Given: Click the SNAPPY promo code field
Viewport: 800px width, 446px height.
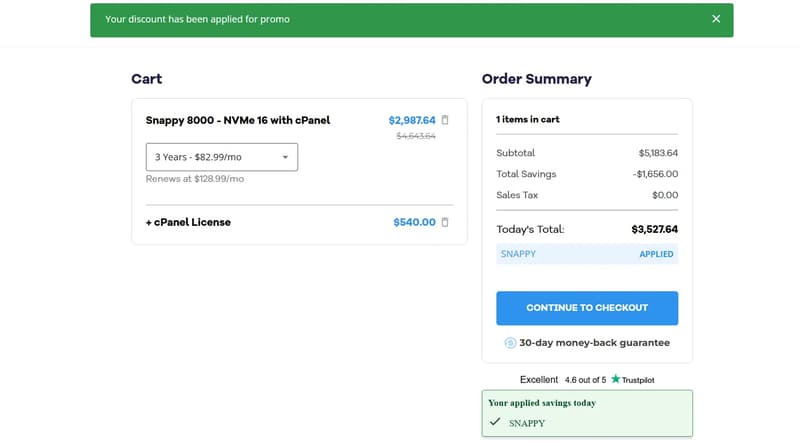Looking at the screenshot, I should pyautogui.click(x=587, y=254).
